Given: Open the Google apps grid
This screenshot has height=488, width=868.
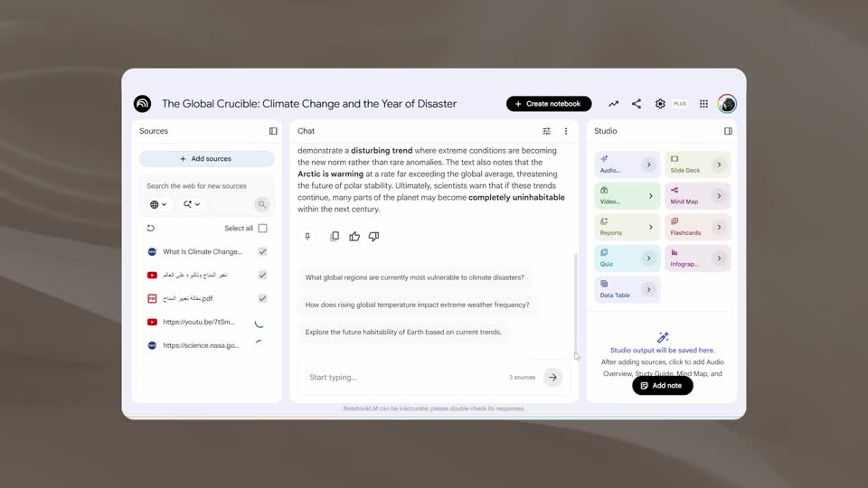Looking at the screenshot, I should pyautogui.click(x=703, y=103).
